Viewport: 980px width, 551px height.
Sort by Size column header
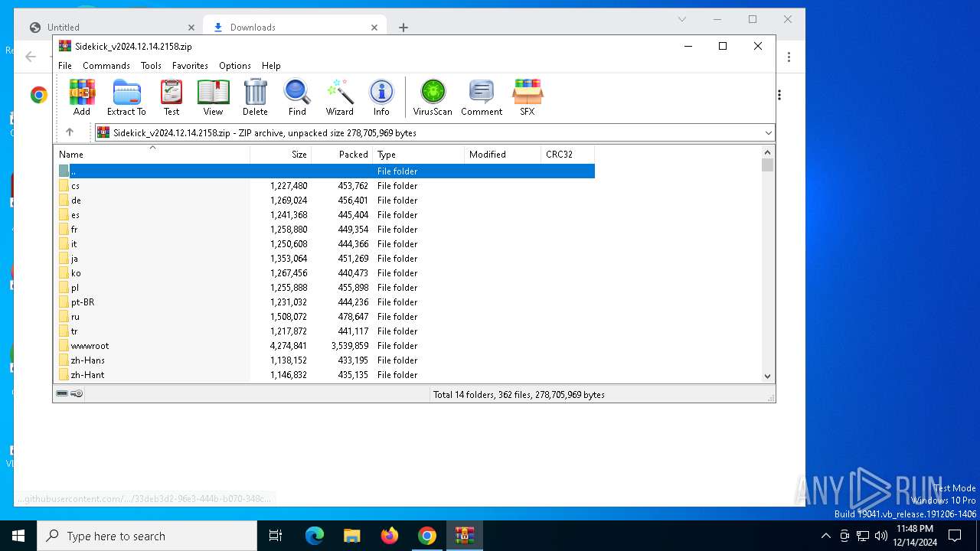(281, 154)
